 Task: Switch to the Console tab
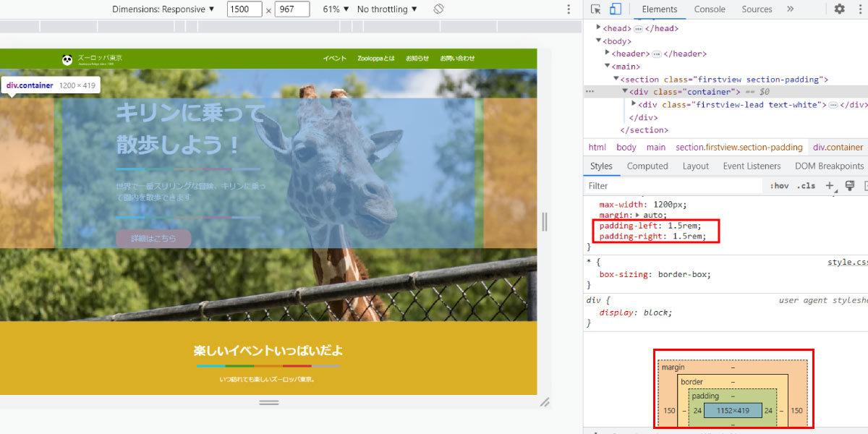(x=710, y=9)
